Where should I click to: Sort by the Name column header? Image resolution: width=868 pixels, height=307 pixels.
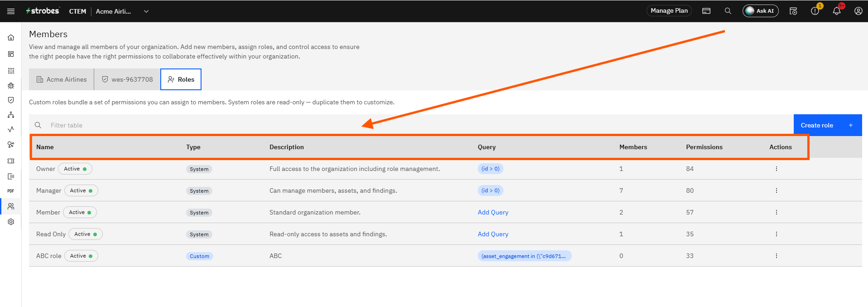point(45,147)
